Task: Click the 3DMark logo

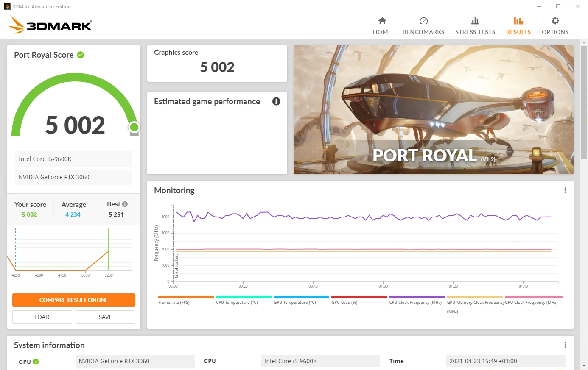Action: pyautogui.click(x=50, y=25)
